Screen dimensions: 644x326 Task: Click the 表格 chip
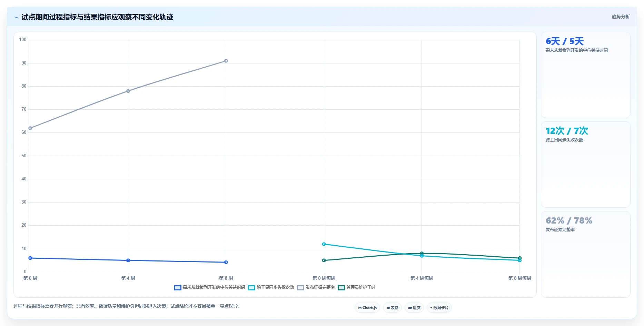click(x=392, y=308)
